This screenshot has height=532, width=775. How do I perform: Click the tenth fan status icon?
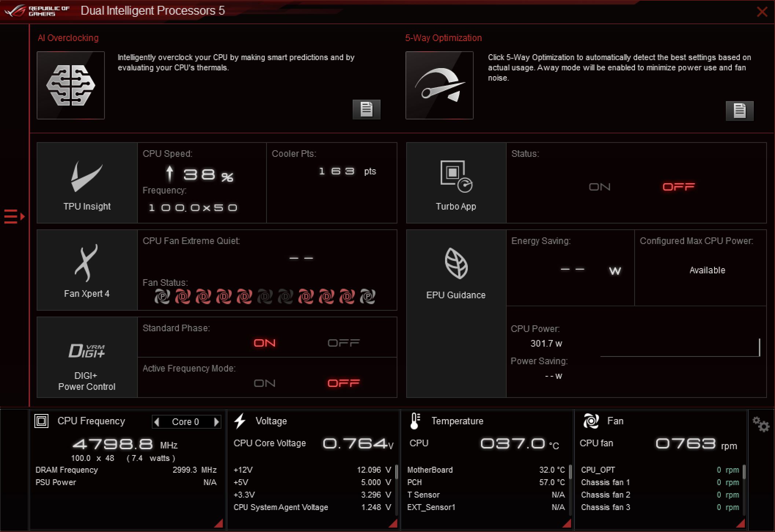[347, 296]
